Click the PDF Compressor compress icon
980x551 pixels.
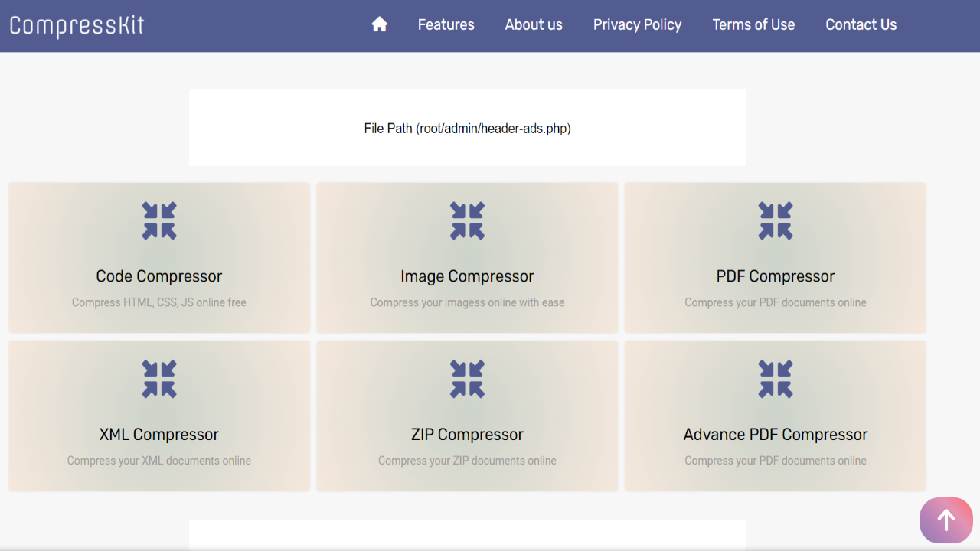point(775,220)
